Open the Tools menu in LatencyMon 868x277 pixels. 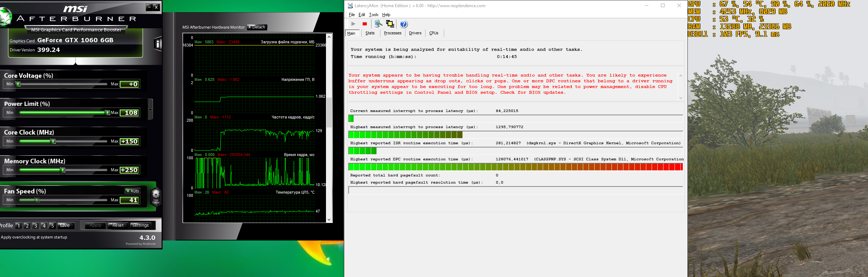[374, 15]
